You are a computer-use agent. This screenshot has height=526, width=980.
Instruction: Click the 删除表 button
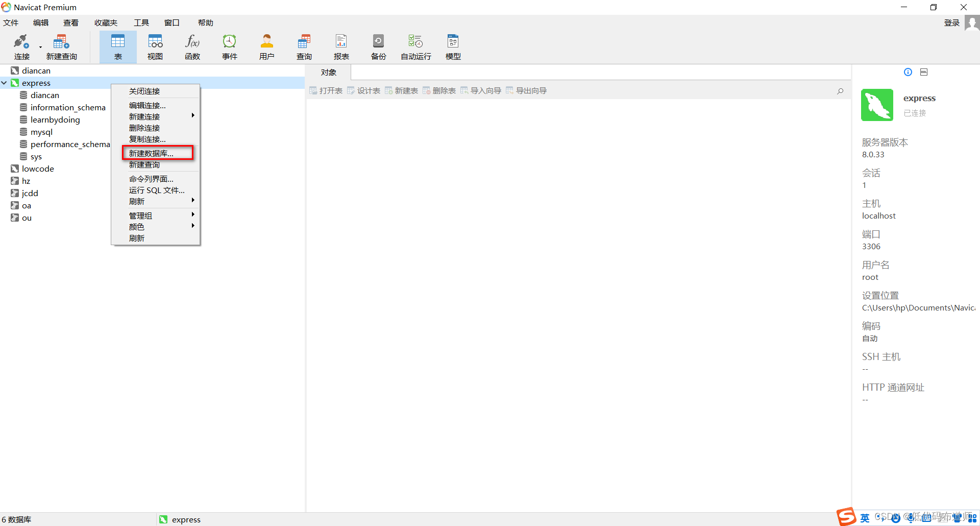pos(439,91)
